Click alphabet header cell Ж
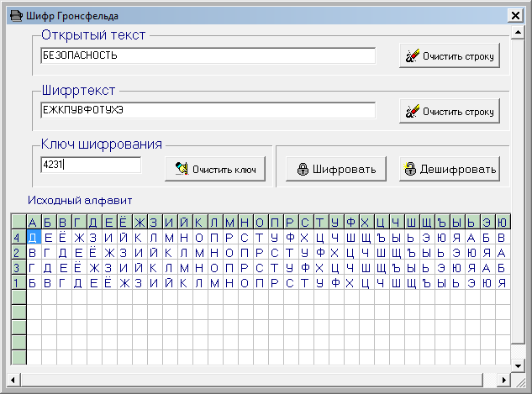Viewport: 532px width, 394px height. [x=140, y=222]
